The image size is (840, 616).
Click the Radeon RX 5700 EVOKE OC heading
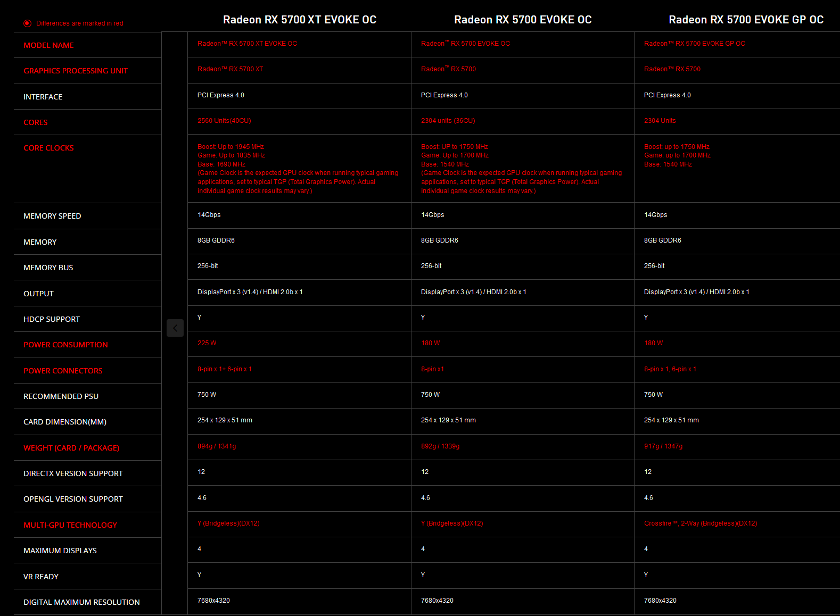click(523, 20)
